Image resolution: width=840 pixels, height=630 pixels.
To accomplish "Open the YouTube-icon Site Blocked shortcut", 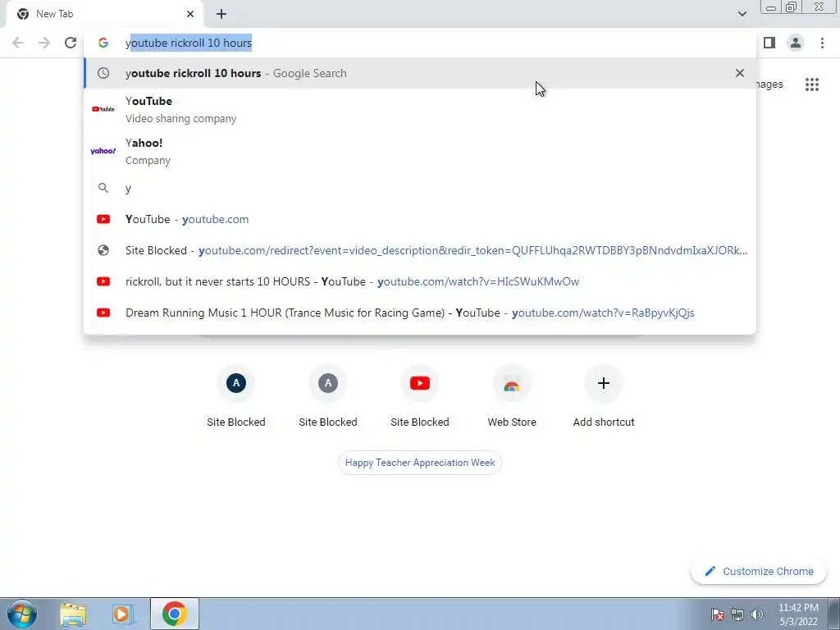I will (x=420, y=396).
